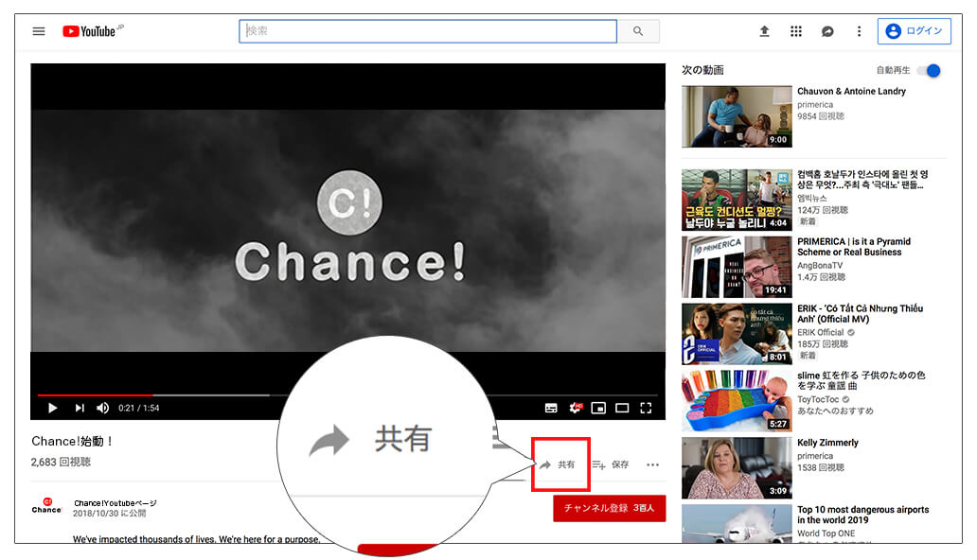Screen dimensions: 977x560
Task: Switch to theater mode in the player
Action: point(622,408)
